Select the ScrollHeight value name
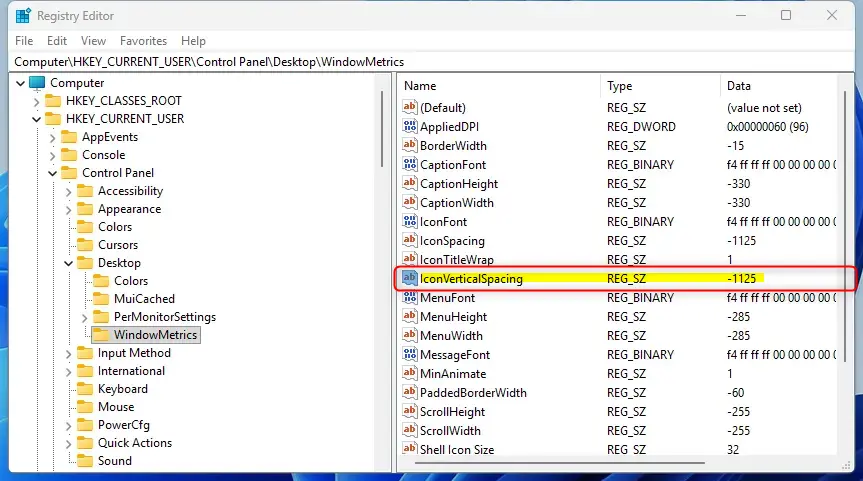 (452, 412)
